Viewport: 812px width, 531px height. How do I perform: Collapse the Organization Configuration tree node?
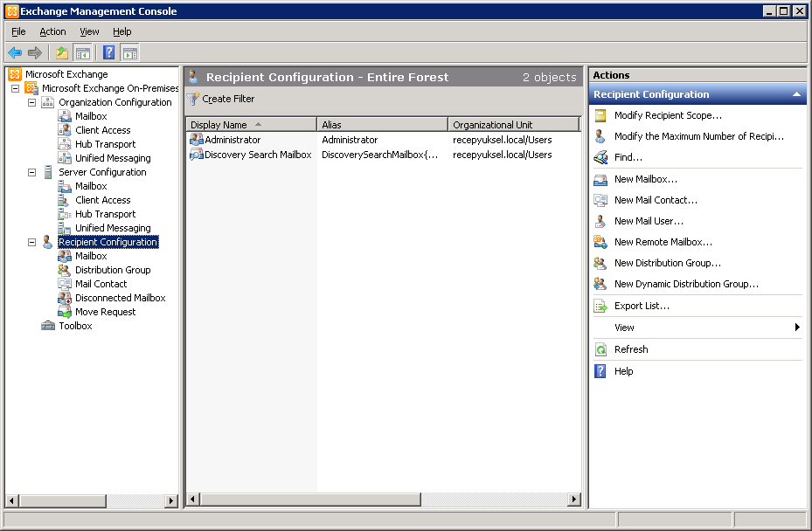pos(32,102)
